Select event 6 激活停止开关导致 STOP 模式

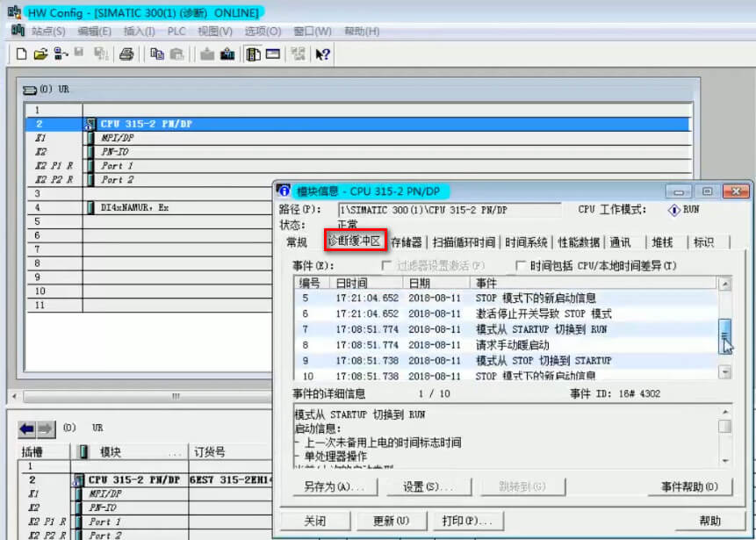(x=505, y=313)
